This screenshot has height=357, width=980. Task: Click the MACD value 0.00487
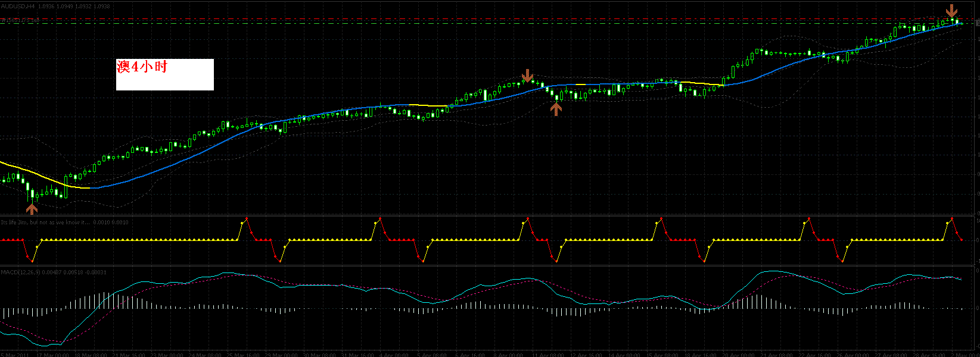pyautogui.click(x=52, y=273)
